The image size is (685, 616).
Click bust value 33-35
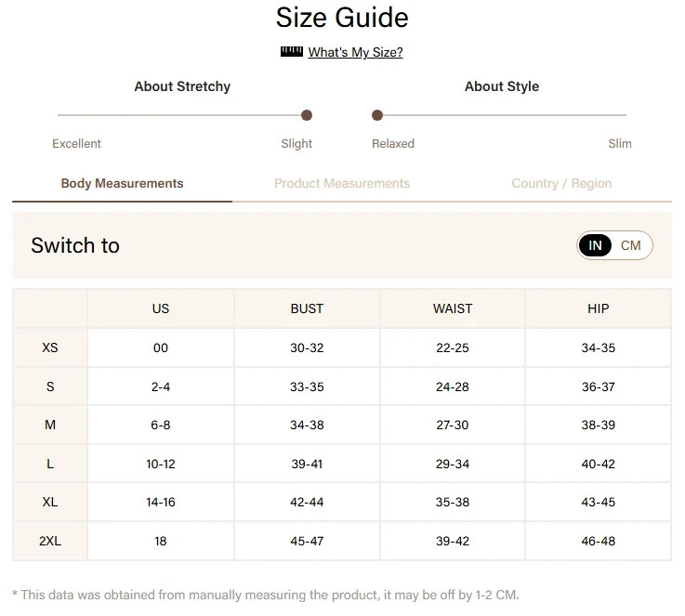tap(307, 387)
